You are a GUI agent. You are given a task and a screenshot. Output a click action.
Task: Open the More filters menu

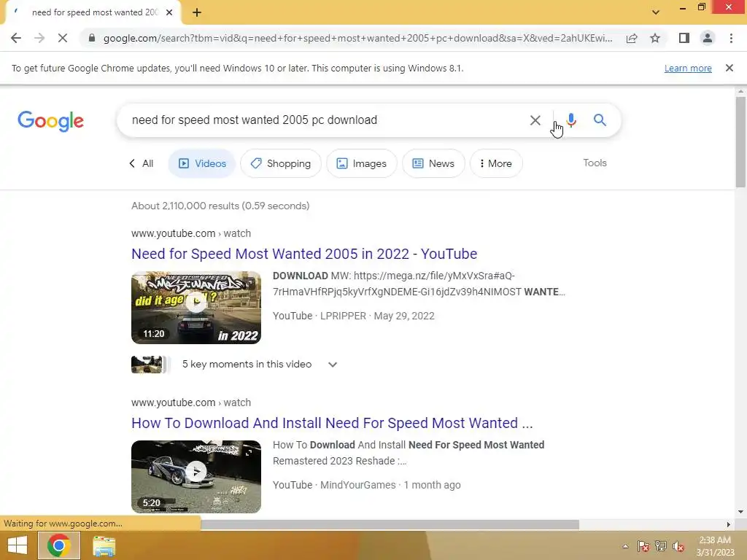(x=496, y=163)
